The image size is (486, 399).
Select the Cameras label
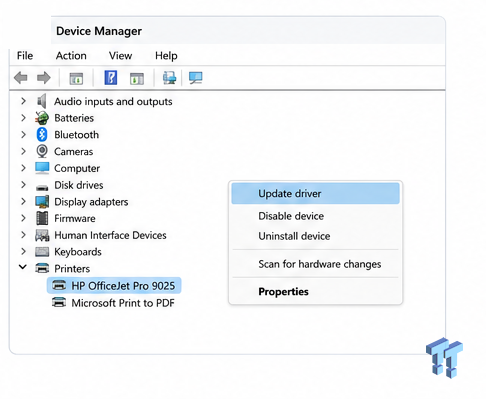pos(74,152)
